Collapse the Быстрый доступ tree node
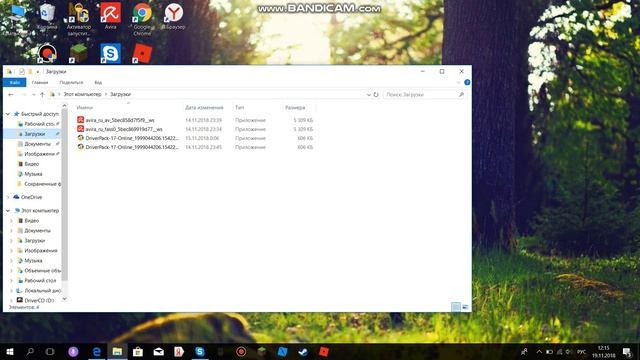This screenshot has width=640, height=360. (8, 114)
